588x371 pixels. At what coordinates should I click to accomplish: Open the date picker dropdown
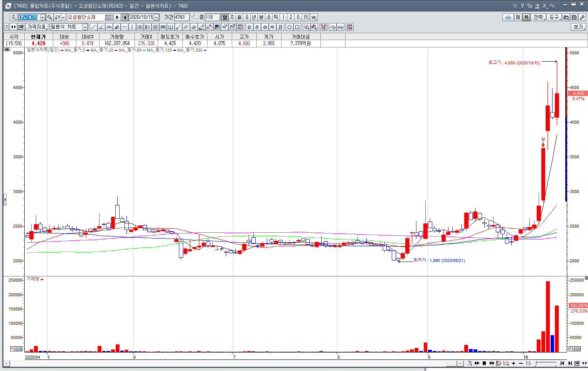[x=157, y=17]
